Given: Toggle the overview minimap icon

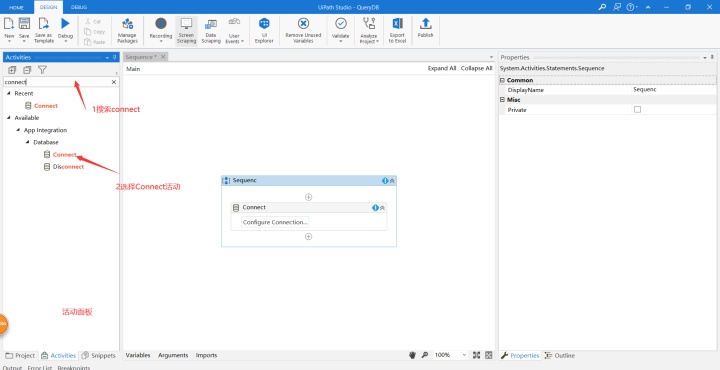Looking at the screenshot, I should click(x=489, y=355).
